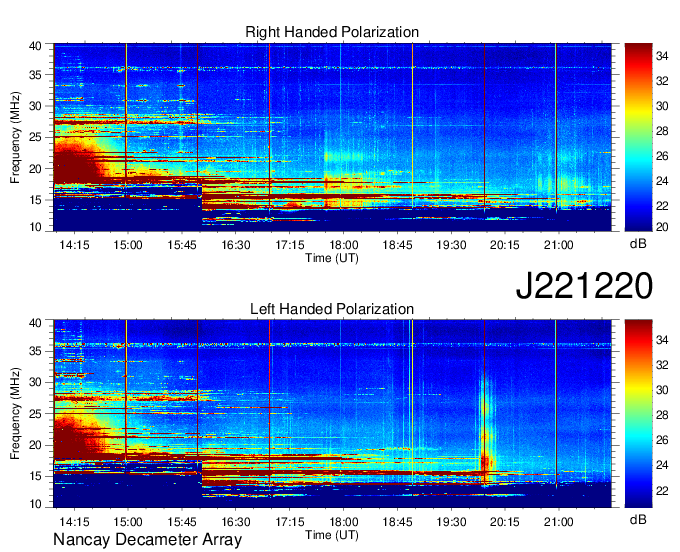This screenshot has height=552, width=680.
Task: Click the '20:15' time tick under the left-handed plot
Action: 505,522
